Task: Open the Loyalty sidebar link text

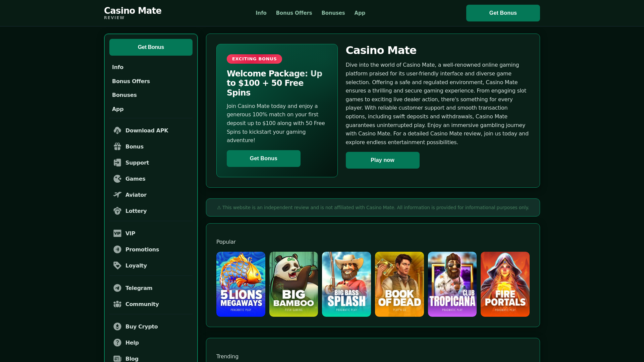Action: [x=136, y=266]
